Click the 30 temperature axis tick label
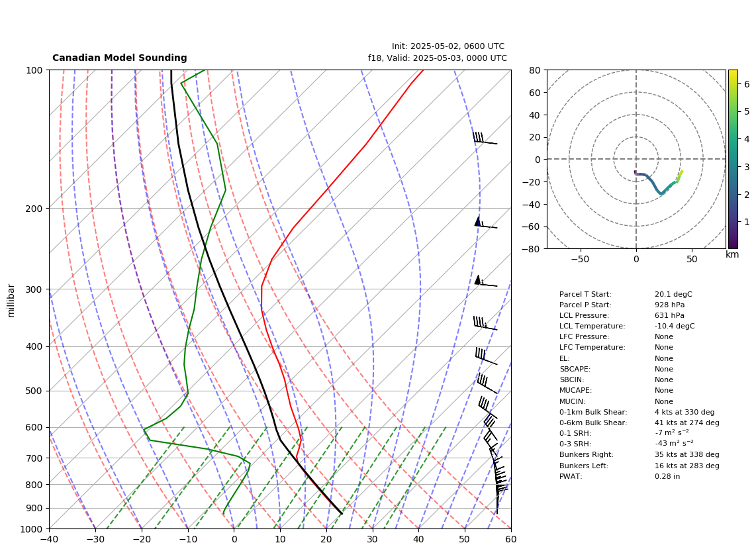 coord(373,539)
